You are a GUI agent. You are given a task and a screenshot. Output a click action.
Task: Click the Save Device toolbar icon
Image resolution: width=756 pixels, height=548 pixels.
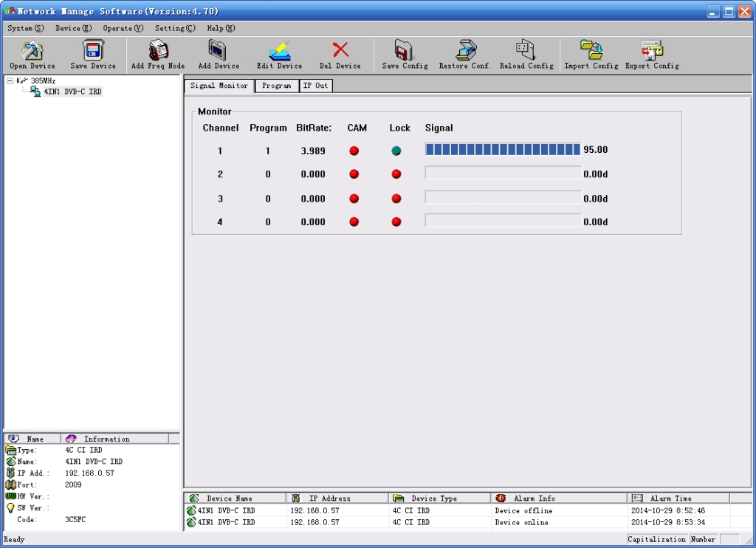click(93, 52)
